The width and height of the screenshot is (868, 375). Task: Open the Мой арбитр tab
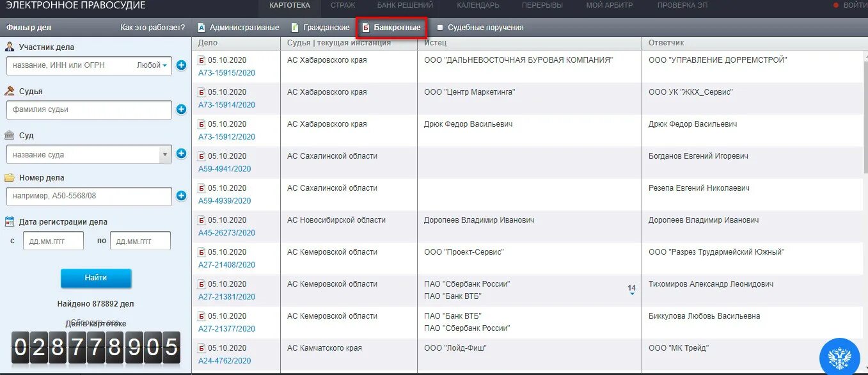[x=609, y=6]
